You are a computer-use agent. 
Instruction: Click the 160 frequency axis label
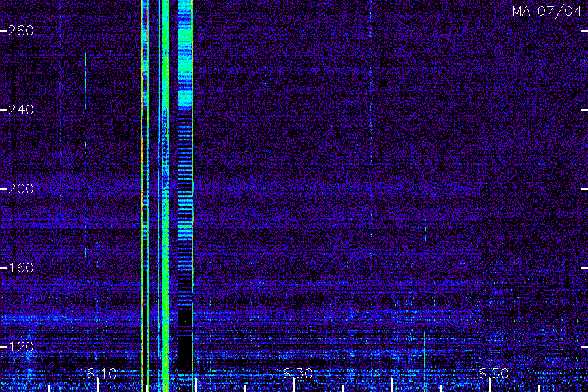21,268
